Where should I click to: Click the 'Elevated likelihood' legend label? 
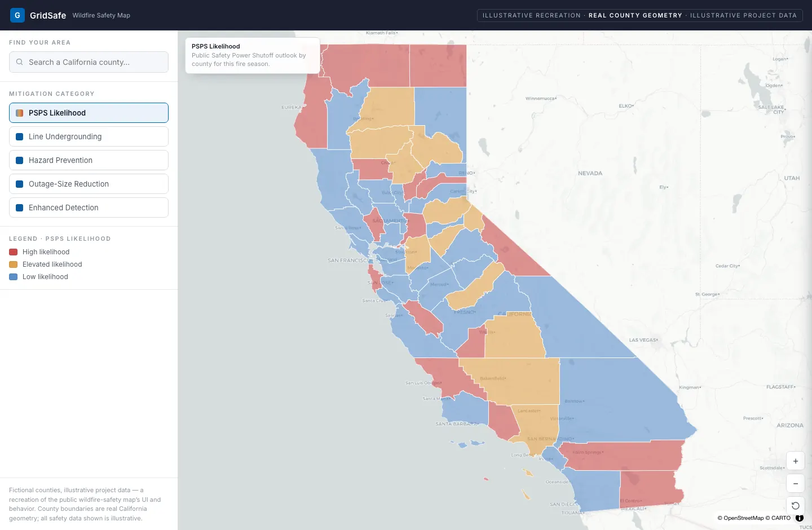click(x=52, y=264)
